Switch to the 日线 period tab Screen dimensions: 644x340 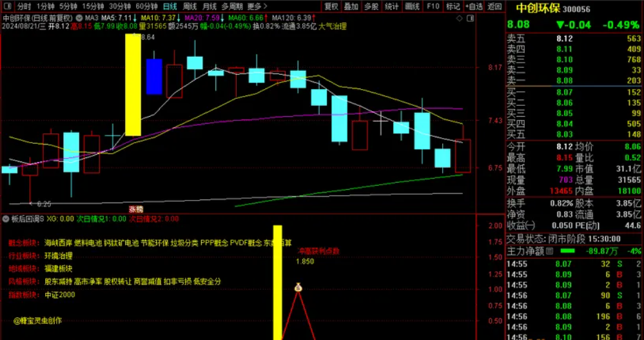click(x=170, y=6)
